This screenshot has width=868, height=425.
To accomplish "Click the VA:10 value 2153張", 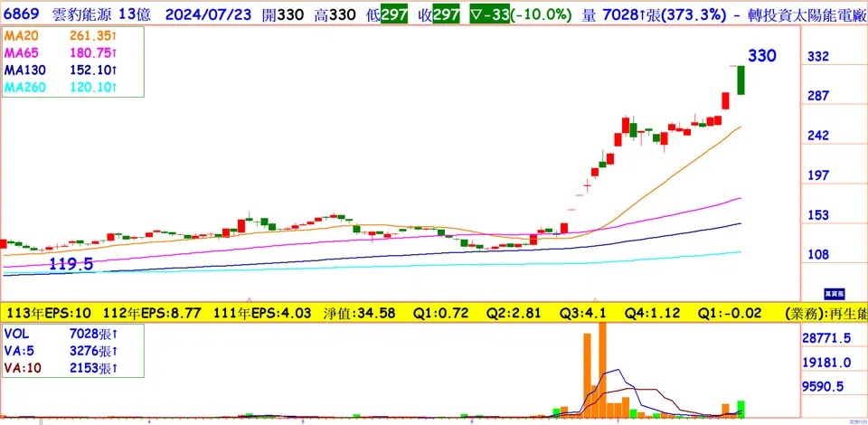I will click(x=93, y=367).
